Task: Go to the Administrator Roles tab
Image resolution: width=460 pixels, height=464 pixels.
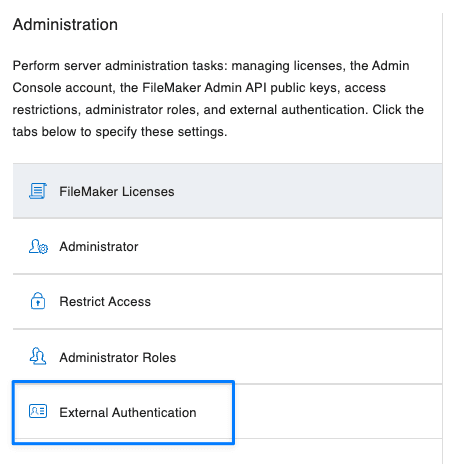Action: point(228,357)
